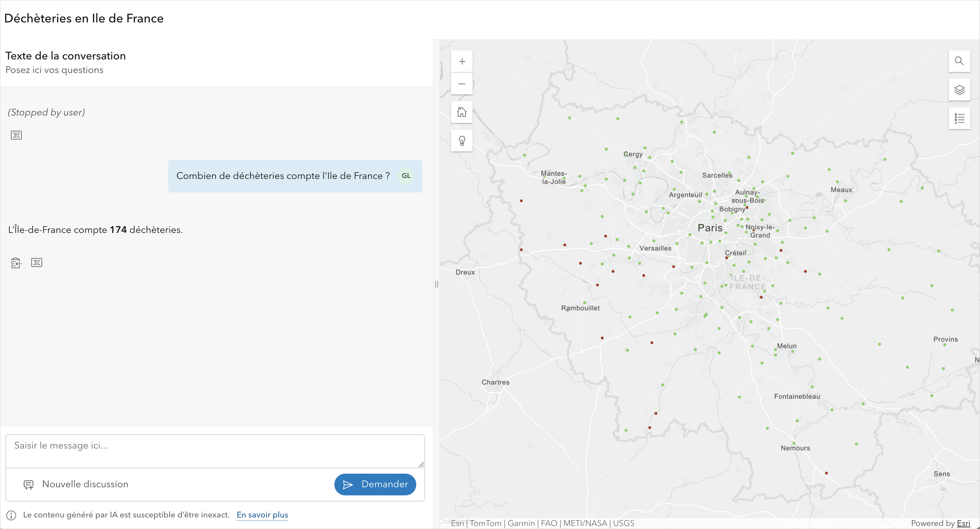The height and width of the screenshot is (529, 980).
Task: Show the map legend list
Action: [959, 118]
